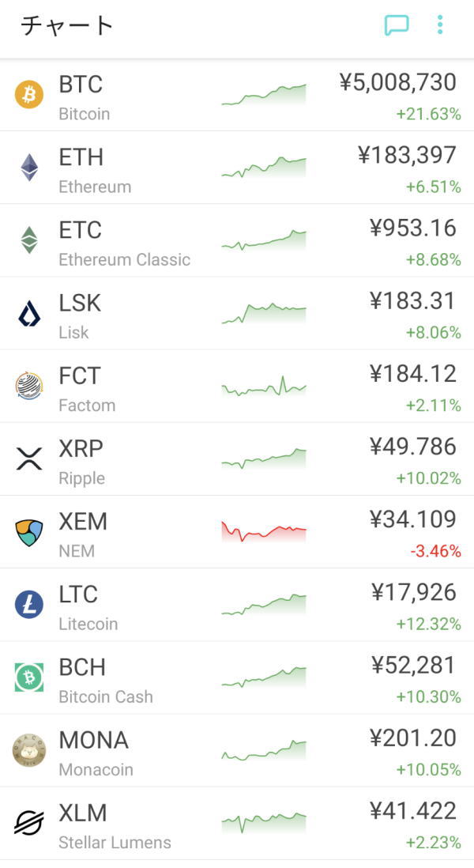Screen dimensions: 474x868
Task: Open the BTC mini price chart
Action: pos(264,95)
